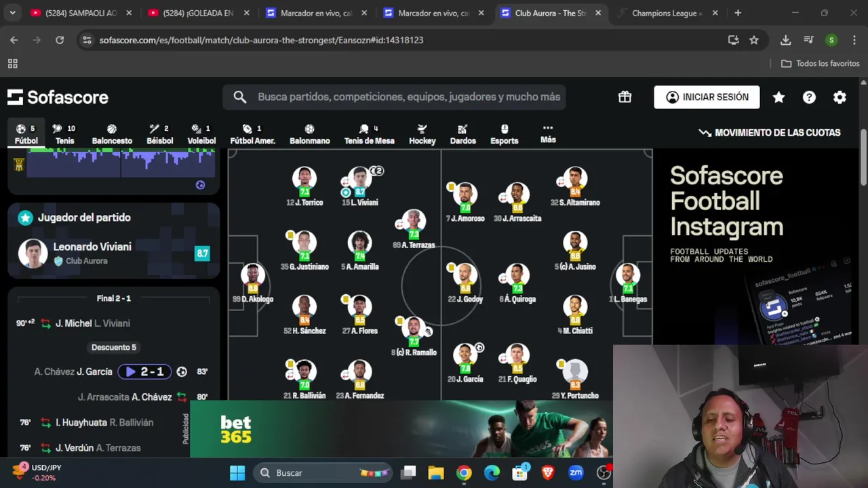Click player 52 H. Sánchez

[x=304, y=315]
